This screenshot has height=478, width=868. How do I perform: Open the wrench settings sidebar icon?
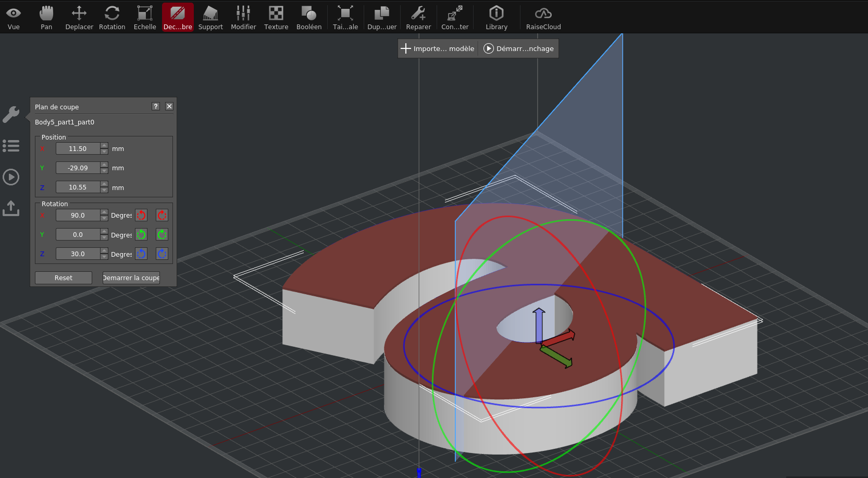(x=11, y=115)
